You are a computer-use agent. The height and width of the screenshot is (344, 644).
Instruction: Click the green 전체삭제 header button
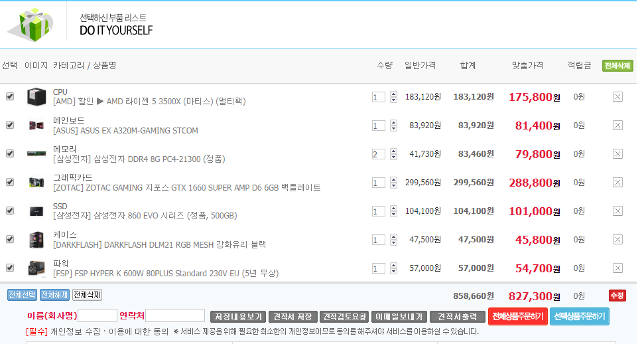tap(617, 66)
